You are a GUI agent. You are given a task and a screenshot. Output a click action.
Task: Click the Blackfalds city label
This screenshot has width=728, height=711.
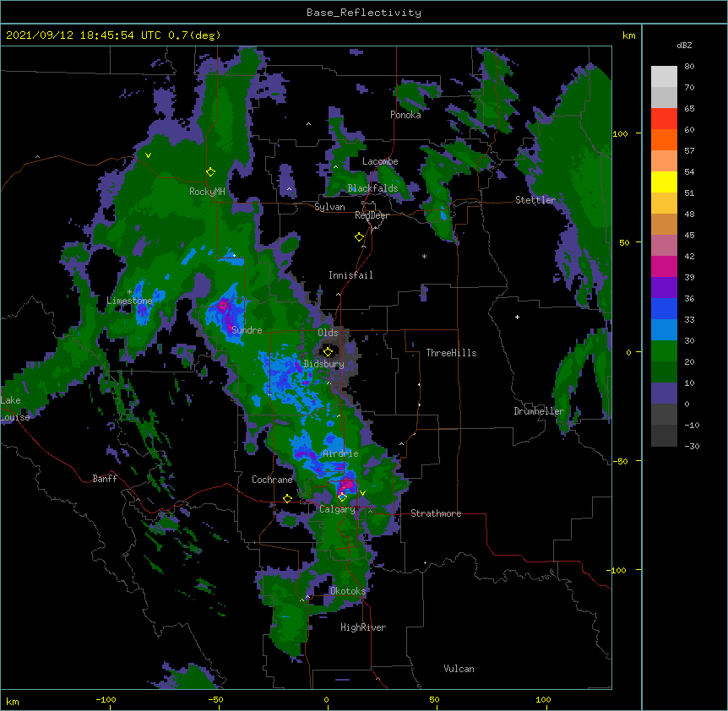[372, 188]
